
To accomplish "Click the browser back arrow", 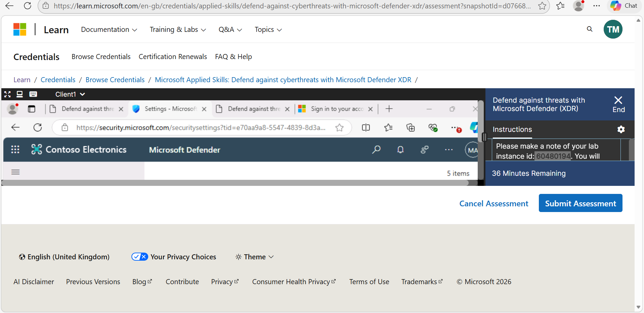I will click(x=9, y=6).
